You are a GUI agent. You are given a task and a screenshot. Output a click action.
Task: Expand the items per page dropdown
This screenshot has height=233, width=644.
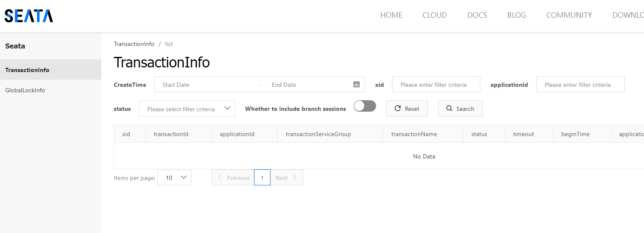(x=174, y=177)
